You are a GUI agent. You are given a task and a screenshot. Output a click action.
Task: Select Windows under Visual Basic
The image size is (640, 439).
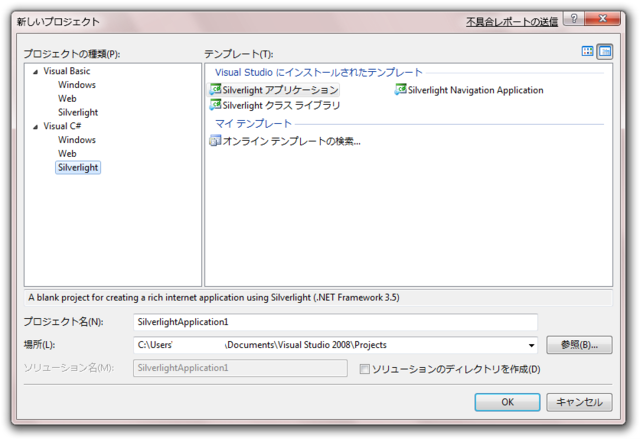[77, 84]
